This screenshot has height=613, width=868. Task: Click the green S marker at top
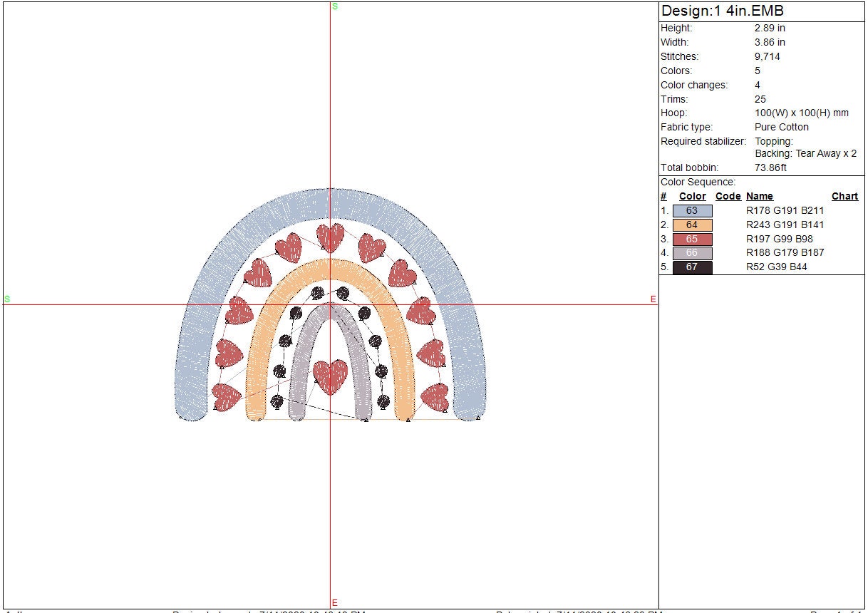tap(334, 6)
